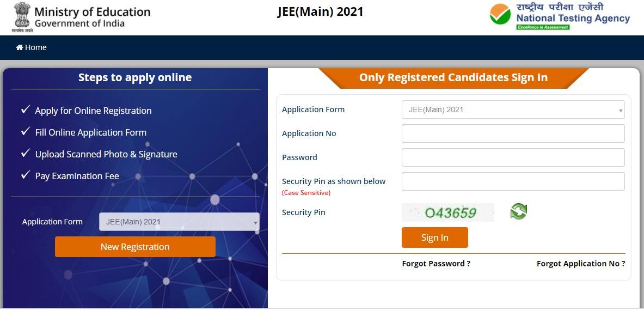Click the checkmark beside Apply for Online Registration

pyautogui.click(x=26, y=109)
